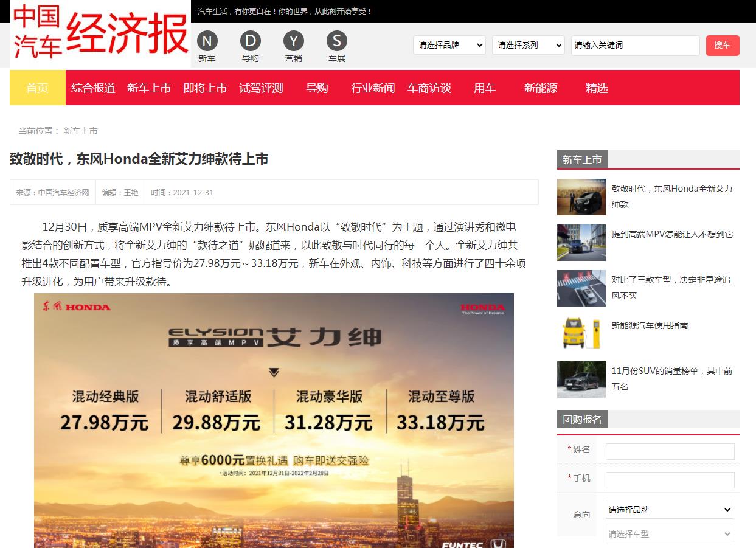This screenshot has width=756, height=548.
Task: Click thumbnail beside 11月份SUV sidebar article
Action: pos(581,380)
